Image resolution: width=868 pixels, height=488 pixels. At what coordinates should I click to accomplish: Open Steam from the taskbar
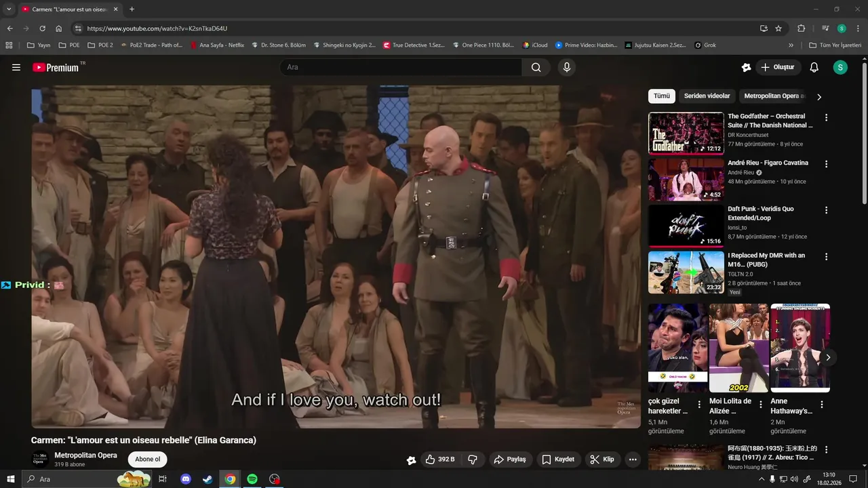point(207,479)
